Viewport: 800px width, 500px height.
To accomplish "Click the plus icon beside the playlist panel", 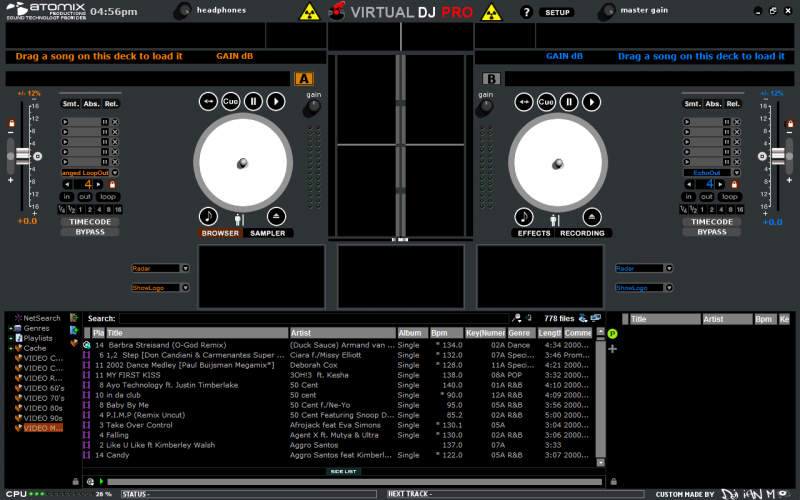I will [612, 349].
